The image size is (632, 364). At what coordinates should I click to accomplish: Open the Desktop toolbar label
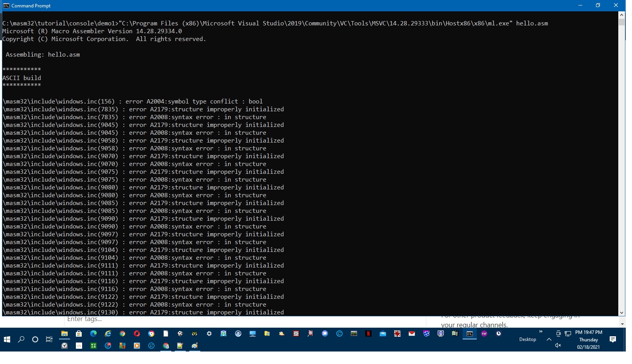tap(528, 339)
